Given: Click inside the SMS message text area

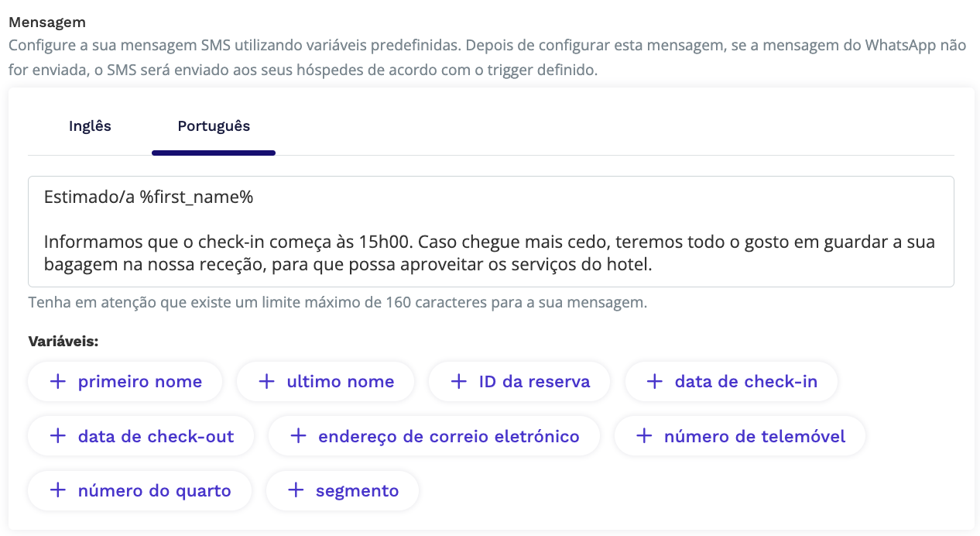Looking at the screenshot, I should click(x=491, y=232).
